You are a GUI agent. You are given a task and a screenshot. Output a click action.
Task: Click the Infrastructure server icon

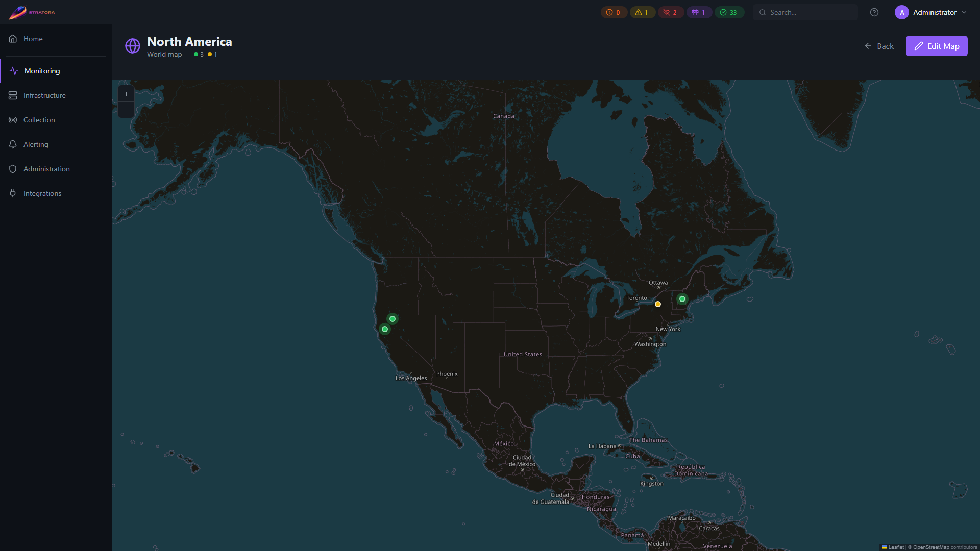pyautogui.click(x=13, y=95)
